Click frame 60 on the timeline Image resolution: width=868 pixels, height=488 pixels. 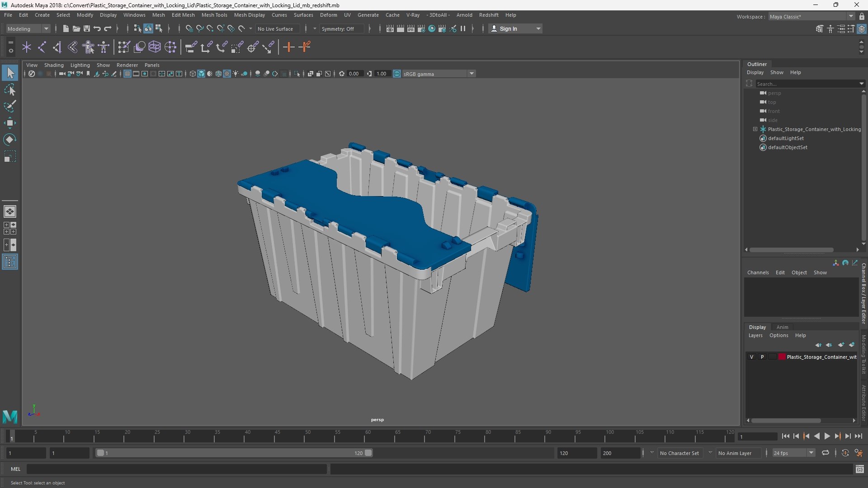[x=368, y=436]
